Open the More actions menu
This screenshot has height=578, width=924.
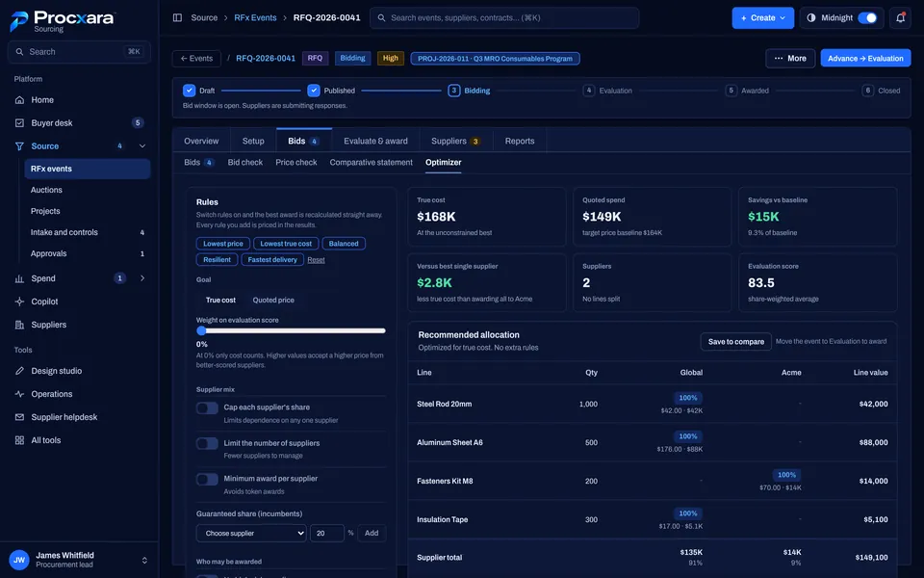[790, 59]
